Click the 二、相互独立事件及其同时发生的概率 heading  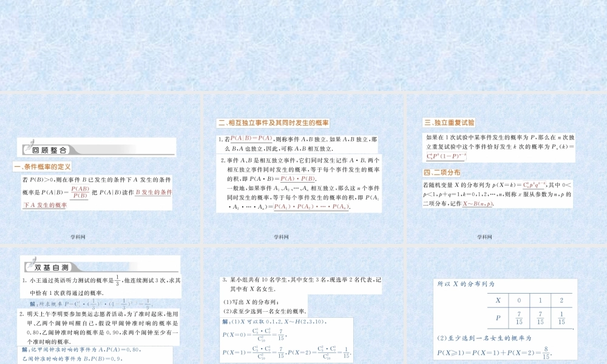tap(273, 123)
